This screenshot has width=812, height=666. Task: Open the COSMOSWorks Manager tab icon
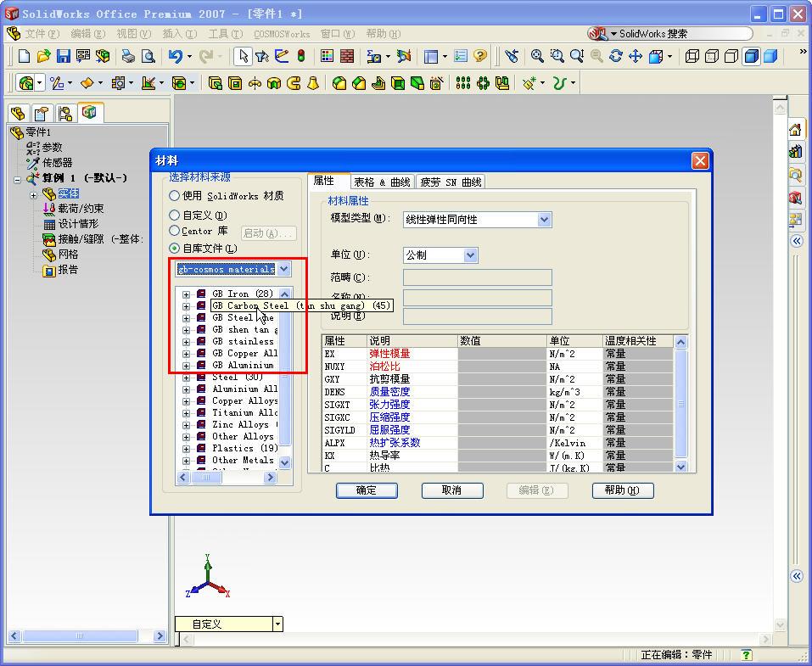pyautogui.click(x=89, y=112)
